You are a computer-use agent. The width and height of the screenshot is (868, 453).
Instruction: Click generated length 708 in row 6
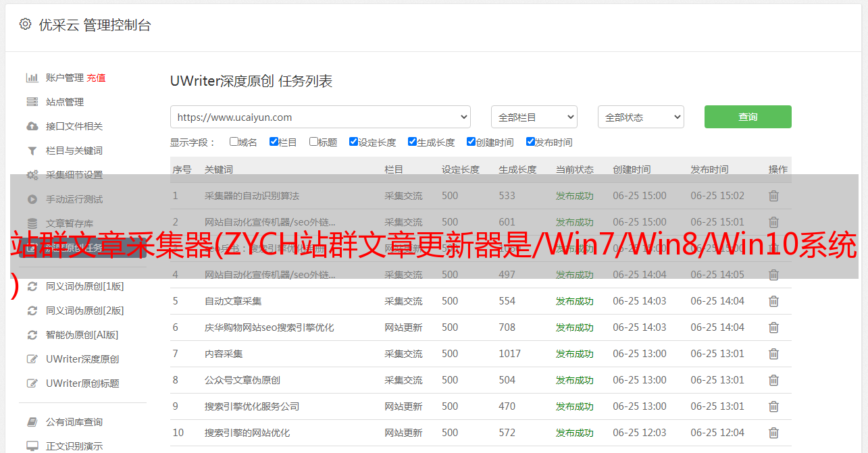[x=507, y=327]
